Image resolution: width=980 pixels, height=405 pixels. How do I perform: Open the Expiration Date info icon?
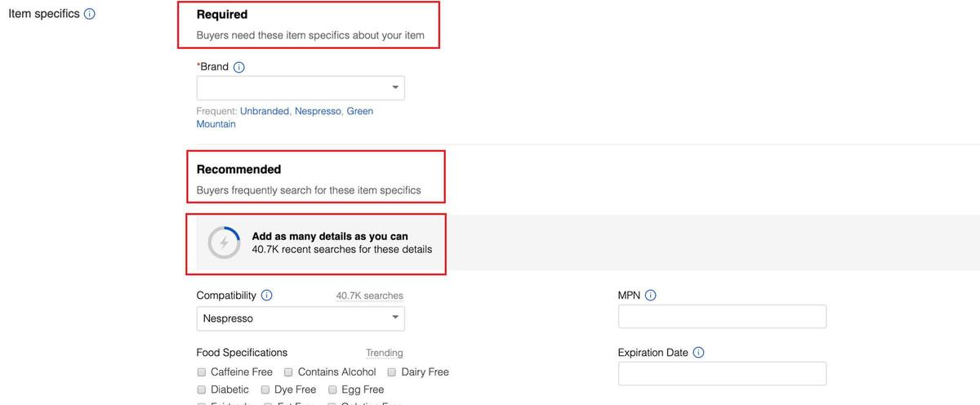(698, 353)
